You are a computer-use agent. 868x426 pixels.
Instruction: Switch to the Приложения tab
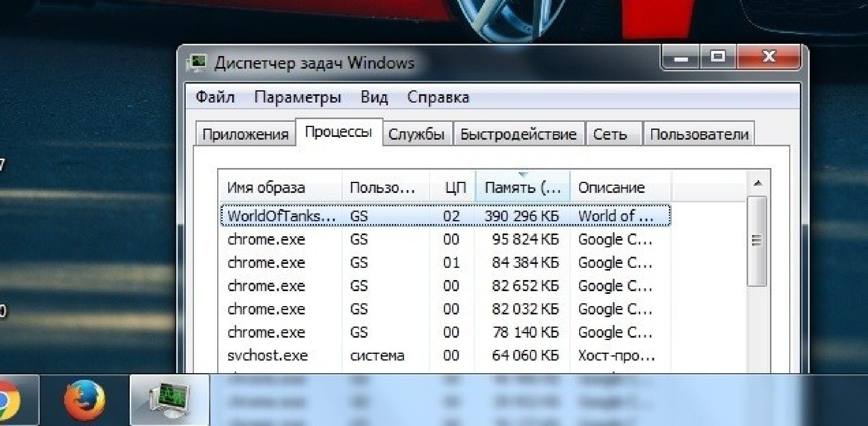(x=245, y=134)
